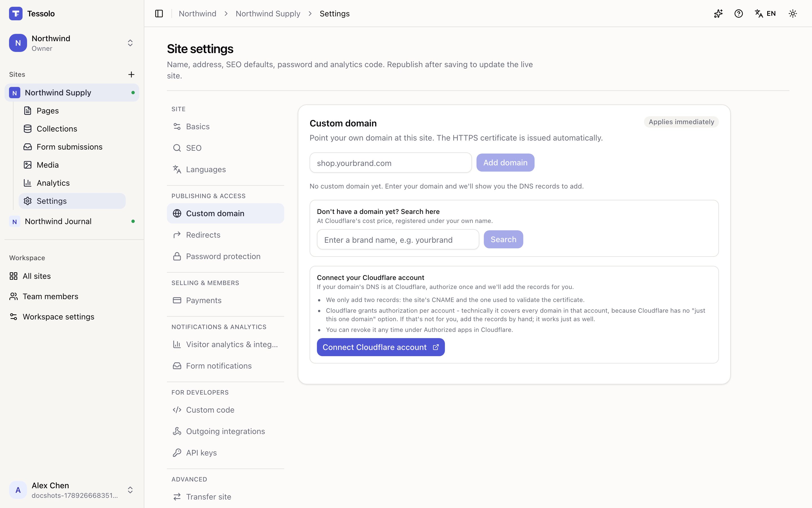Viewport: 812px width, 508px height.
Task: Open the Outgoing integrations tab
Action: coord(226,432)
